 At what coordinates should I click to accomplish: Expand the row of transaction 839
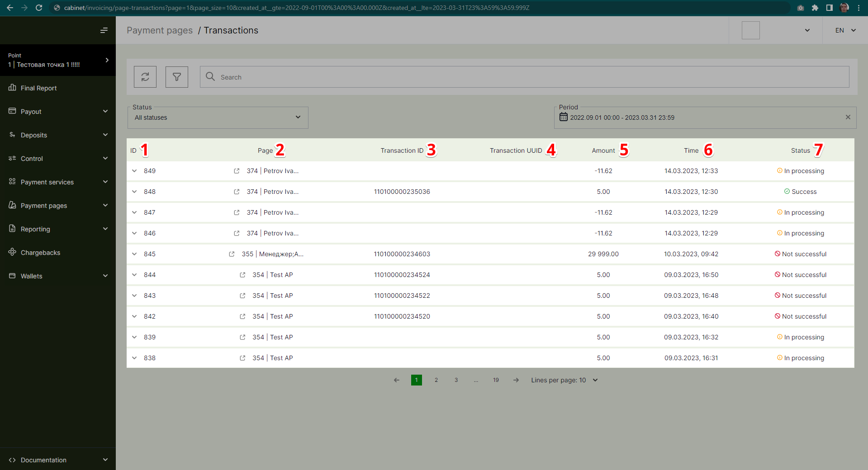click(134, 337)
